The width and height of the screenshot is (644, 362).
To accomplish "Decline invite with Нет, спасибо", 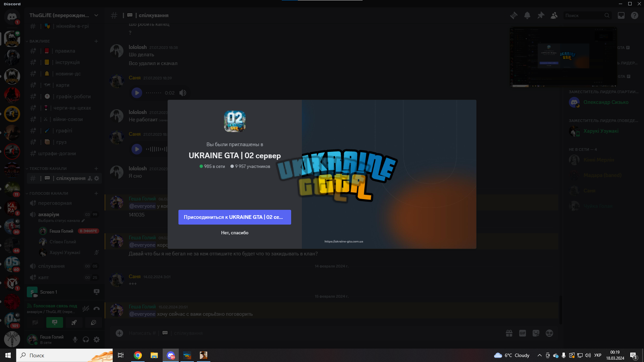I will [x=235, y=233].
